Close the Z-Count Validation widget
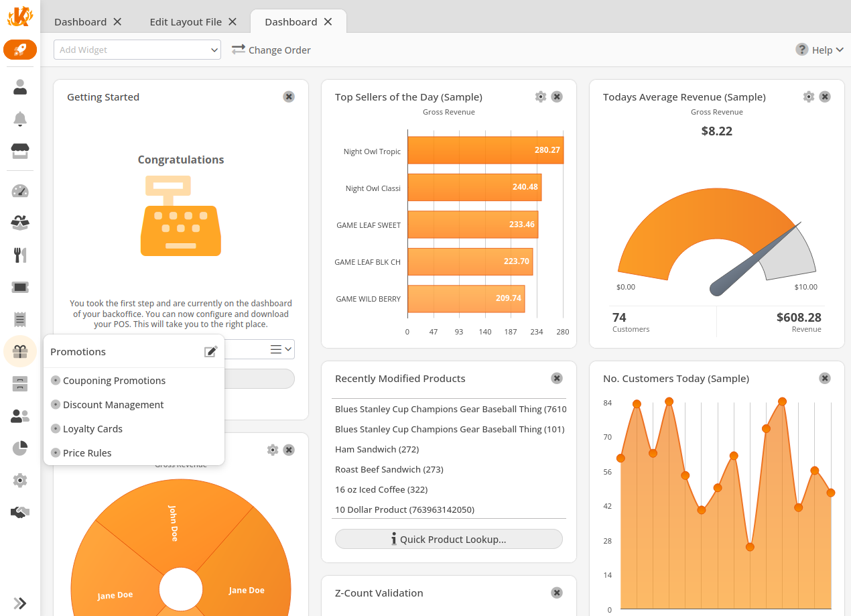The image size is (851, 616). (557, 593)
